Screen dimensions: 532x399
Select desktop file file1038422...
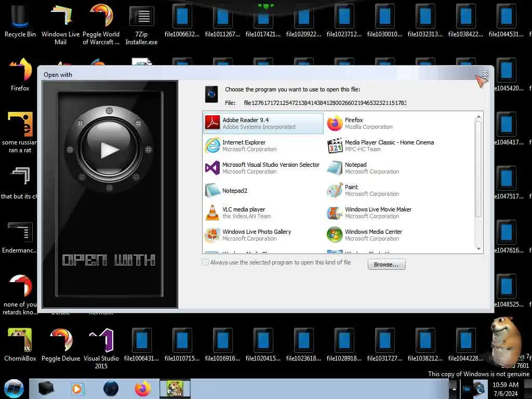[x=465, y=20]
